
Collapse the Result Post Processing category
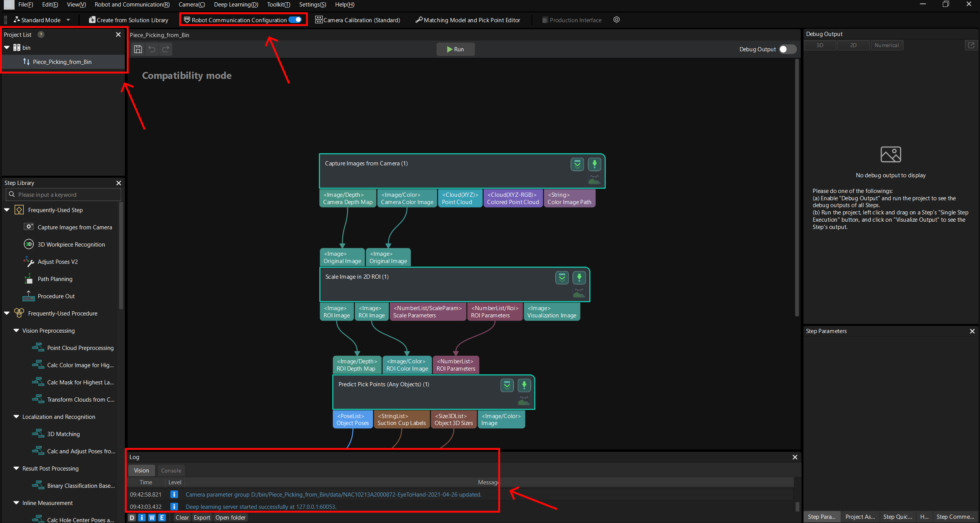point(16,468)
